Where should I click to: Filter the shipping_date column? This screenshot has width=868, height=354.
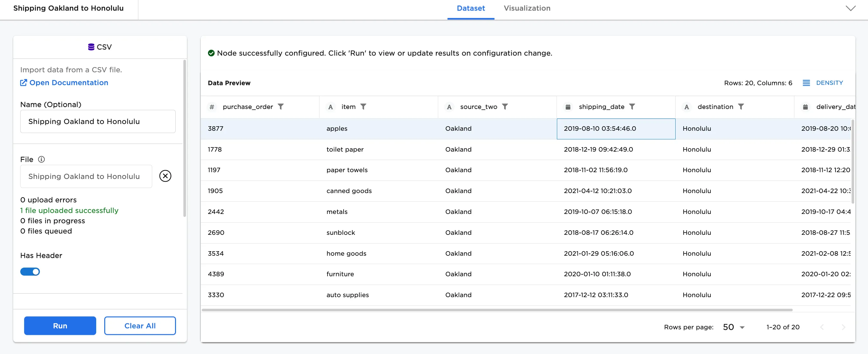coord(632,107)
